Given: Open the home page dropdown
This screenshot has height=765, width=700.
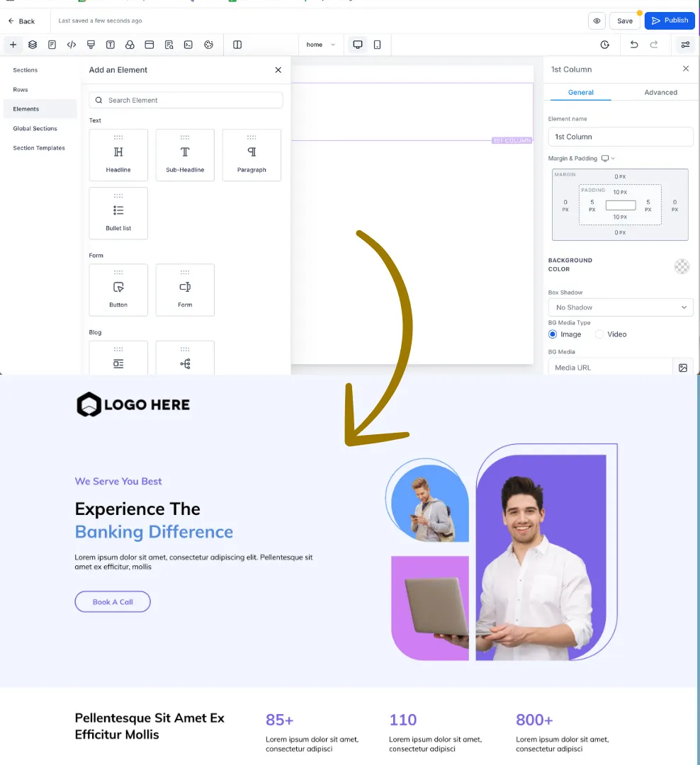Looking at the screenshot, I should click(320, 45).
